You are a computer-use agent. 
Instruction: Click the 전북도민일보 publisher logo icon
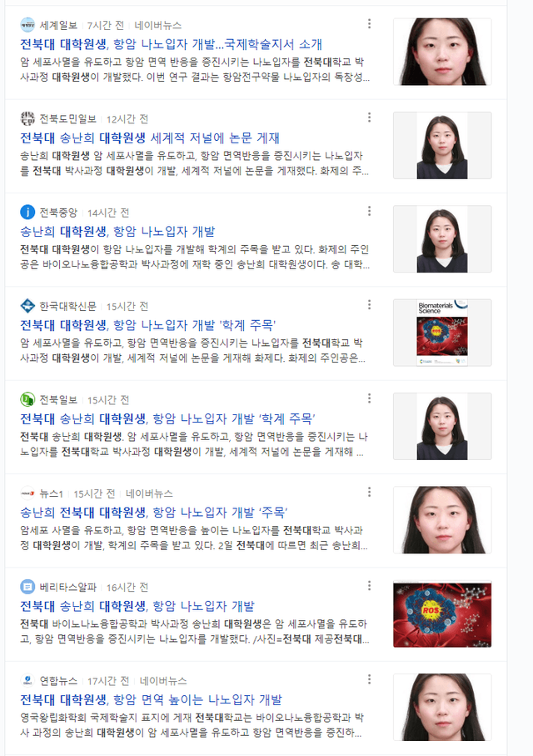tap(27, 118)
